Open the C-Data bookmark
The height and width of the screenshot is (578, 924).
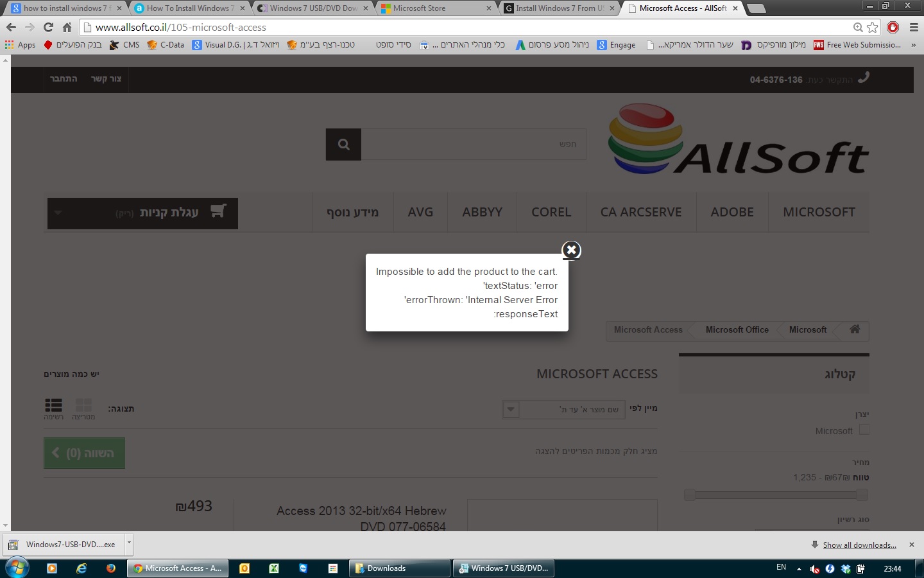pyautogui.click(x=166, y=45)
